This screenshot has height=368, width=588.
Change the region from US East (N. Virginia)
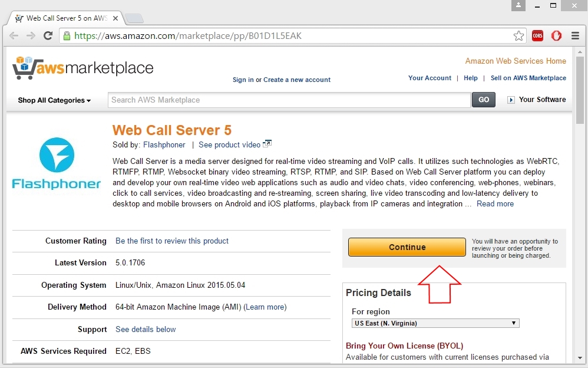(x=435, y=323)
